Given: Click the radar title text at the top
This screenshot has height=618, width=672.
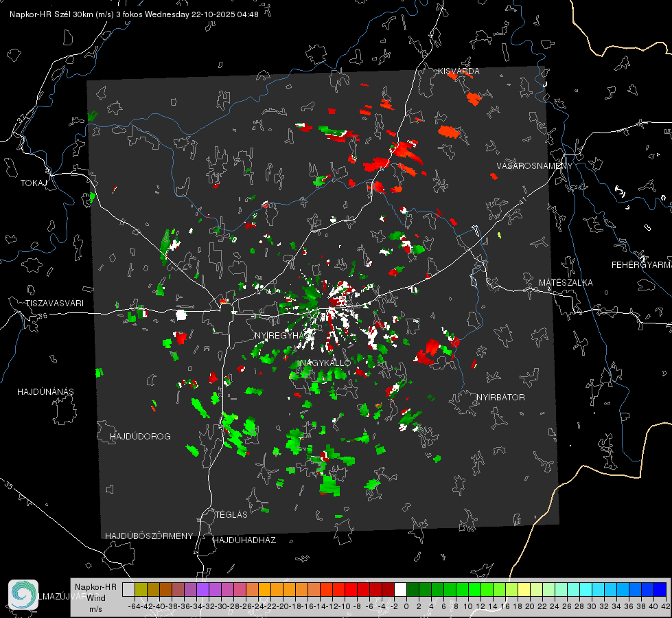Looking at the screenshot, I should click(134, 14).
